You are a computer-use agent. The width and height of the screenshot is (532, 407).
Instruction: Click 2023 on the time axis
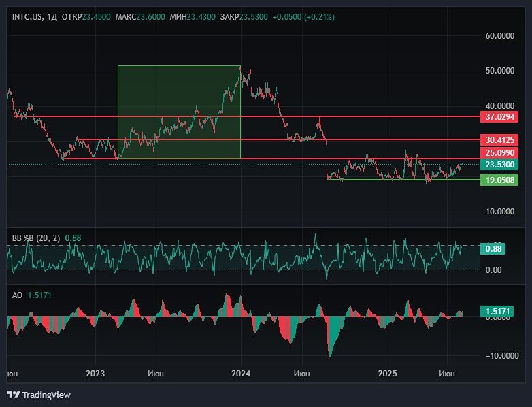point(95,374)
